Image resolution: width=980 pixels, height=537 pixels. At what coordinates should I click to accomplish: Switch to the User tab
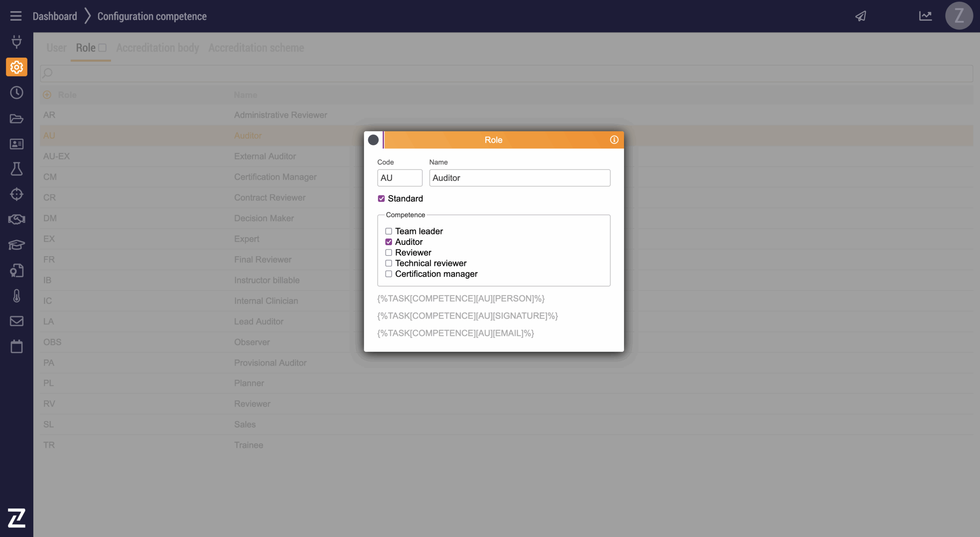pyautogui.click(x=56, y=48)
